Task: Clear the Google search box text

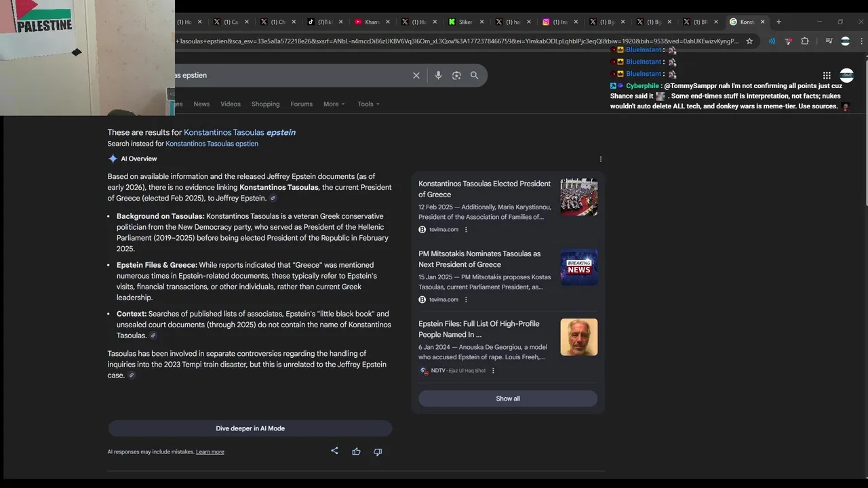Action: pyautogui.click(x=416, y=75)
